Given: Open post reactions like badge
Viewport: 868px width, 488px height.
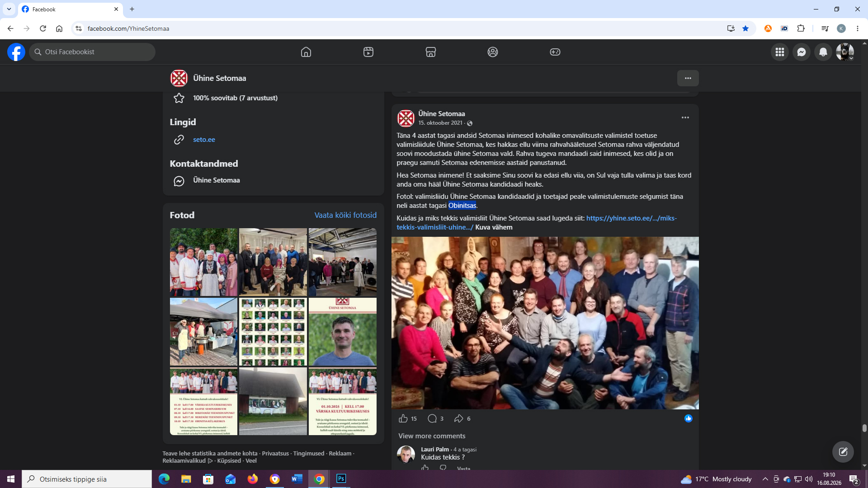Looking at the screenshot, I should [688, 418].
